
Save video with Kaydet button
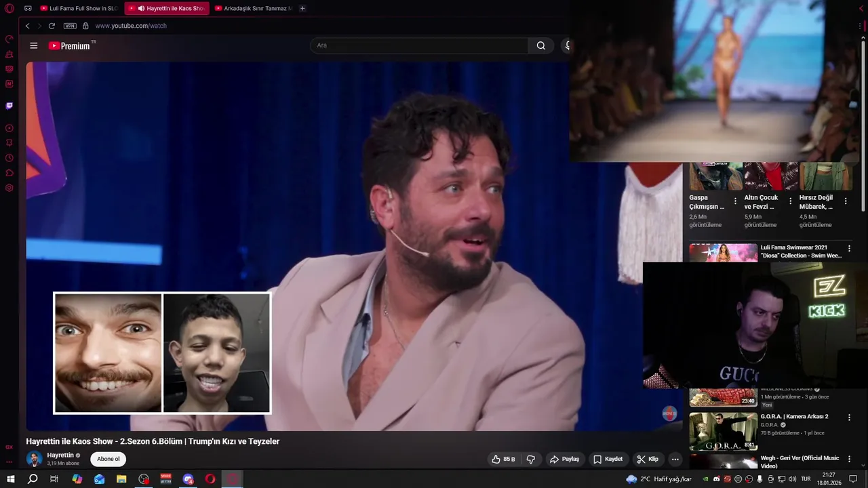point(608,459)
